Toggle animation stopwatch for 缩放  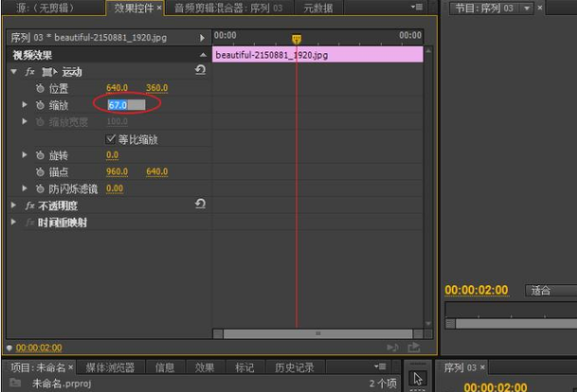[40, 105]
